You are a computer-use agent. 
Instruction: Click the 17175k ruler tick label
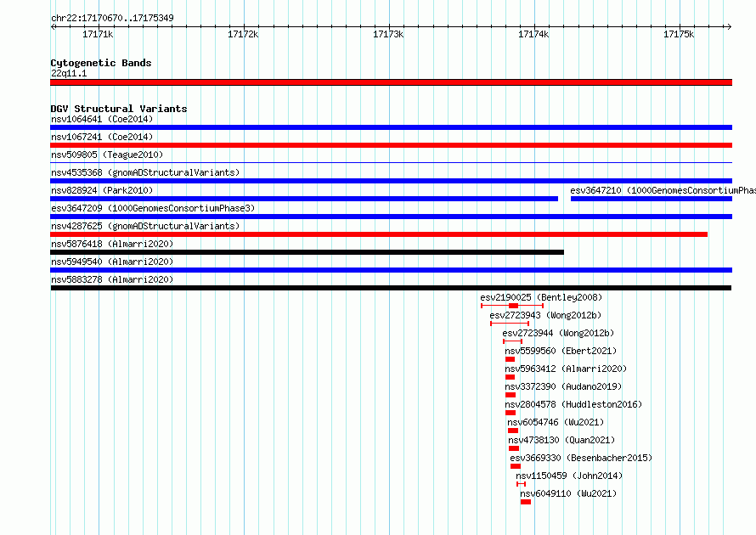[679, 34]
